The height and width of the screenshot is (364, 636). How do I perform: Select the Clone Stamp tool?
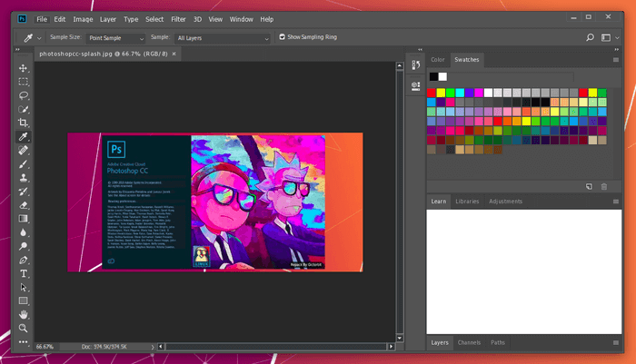tap(23, 178)
